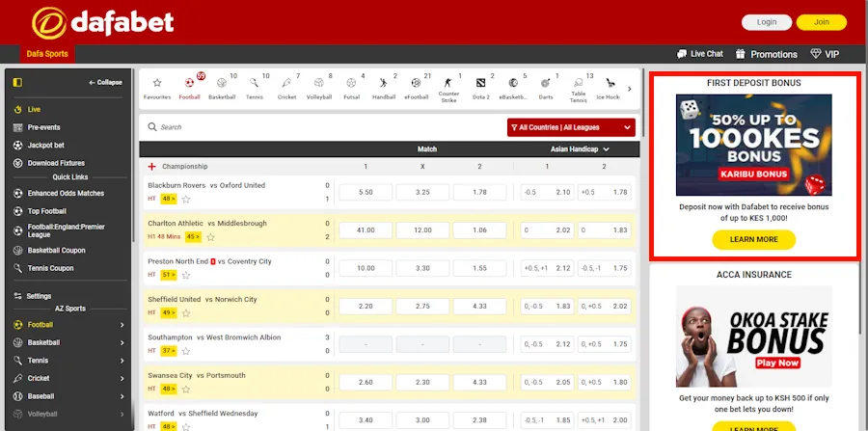The height and width of the screenshot is (431, 868).
Task: Open the Asian Handicap market dropdown
Action: (x=580, y=149)
